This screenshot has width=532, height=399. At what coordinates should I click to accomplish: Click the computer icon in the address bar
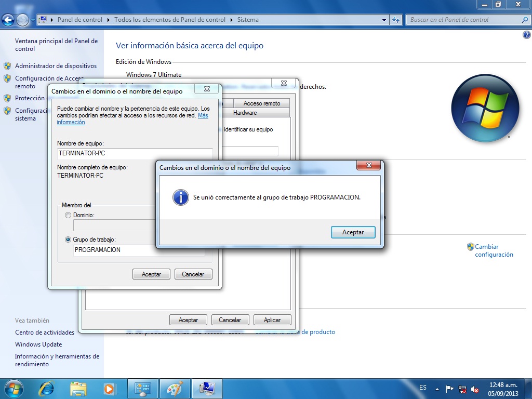43,20
